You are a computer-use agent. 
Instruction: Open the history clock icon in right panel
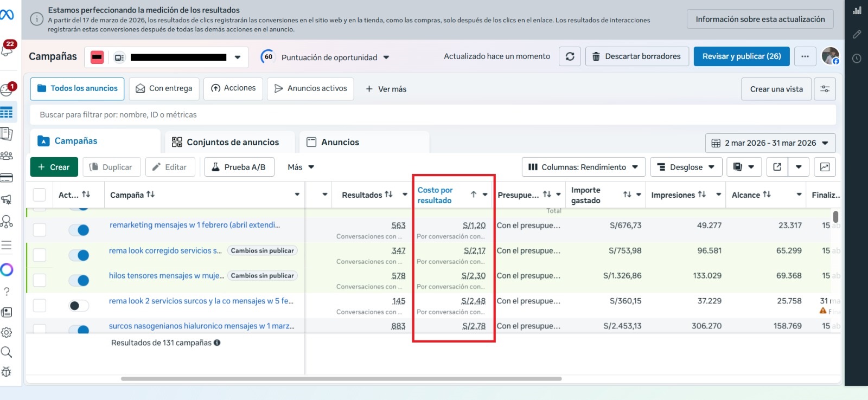pos(857,59)
